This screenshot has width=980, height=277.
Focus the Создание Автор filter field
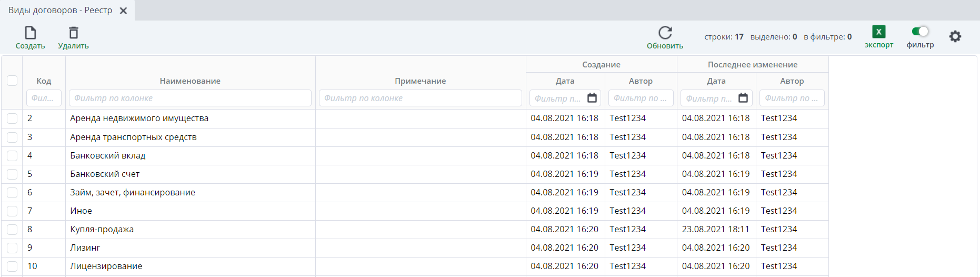640,98
